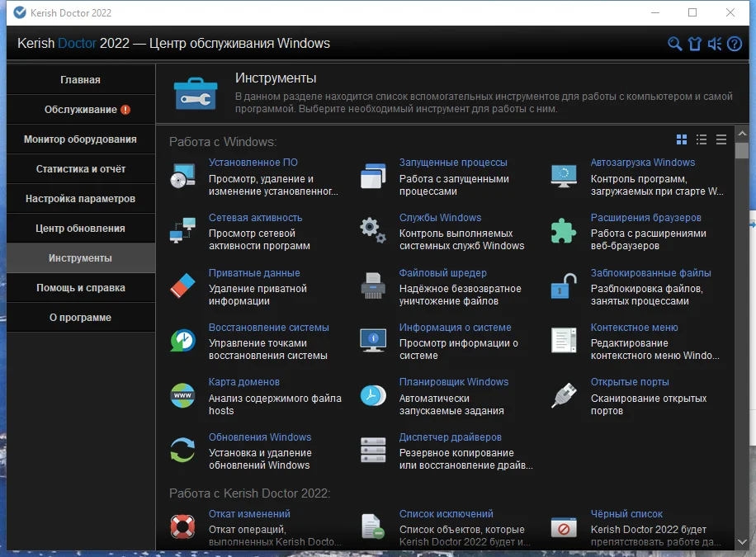
Task: Go to Центр обновления sidebar item
Action: click(81, 228)
